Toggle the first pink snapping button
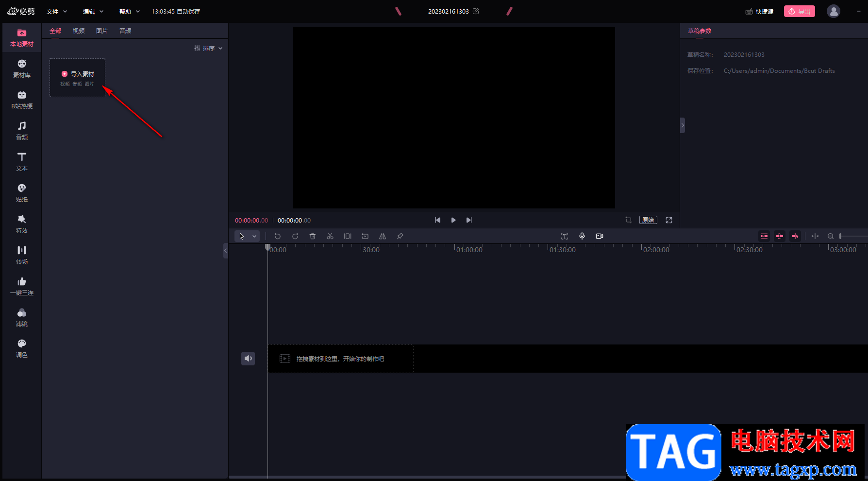 [764, 236]
